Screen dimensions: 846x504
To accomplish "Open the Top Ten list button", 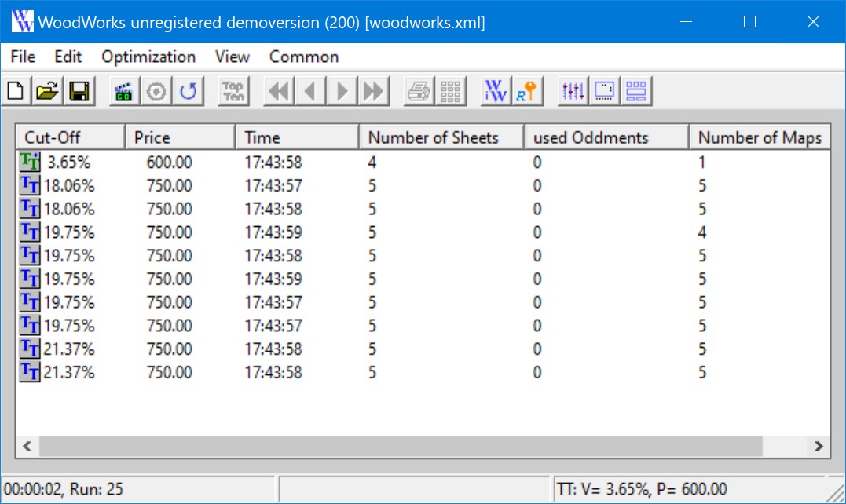I will tap(233, 91).
